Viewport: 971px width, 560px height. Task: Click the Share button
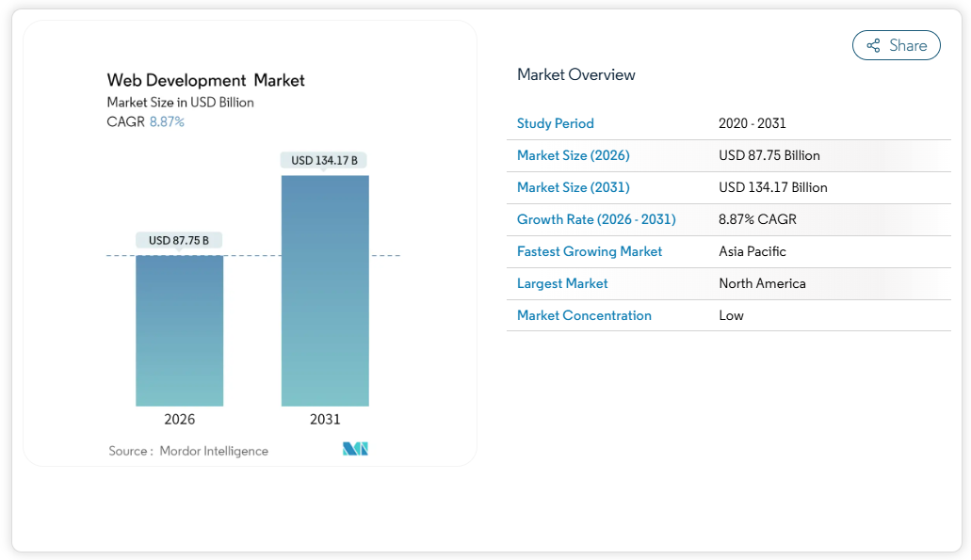point(896,45)
